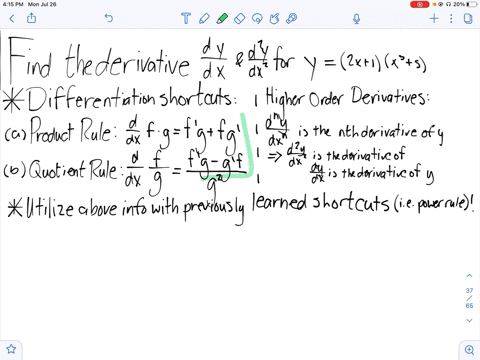
Task: Start audio recording with microphone icon
Action: 357,19
